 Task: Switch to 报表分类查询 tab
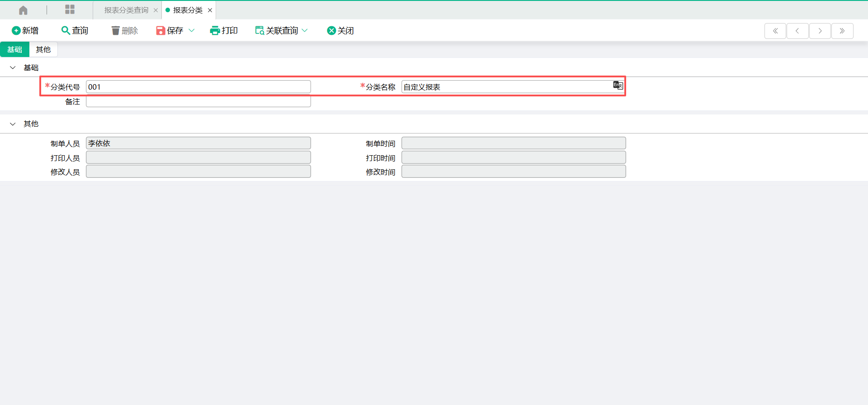(126, 10)
